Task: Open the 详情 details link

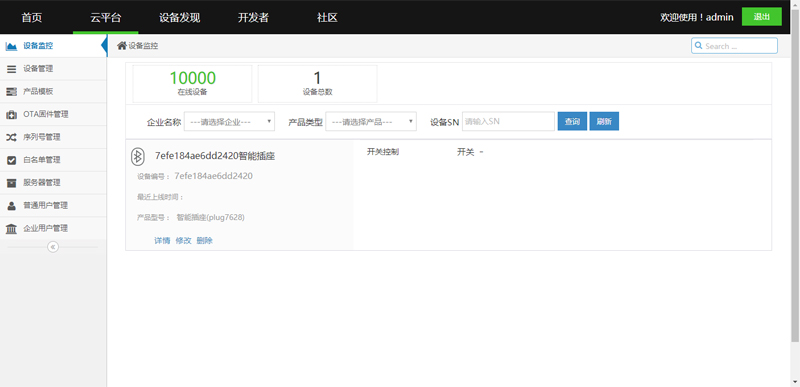Action: (162, 241)
